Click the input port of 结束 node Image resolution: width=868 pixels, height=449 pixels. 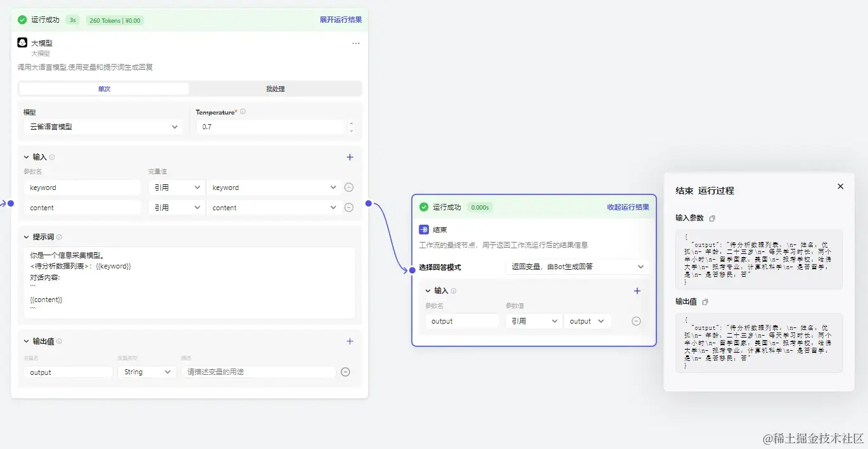click(x=412, y=271)
